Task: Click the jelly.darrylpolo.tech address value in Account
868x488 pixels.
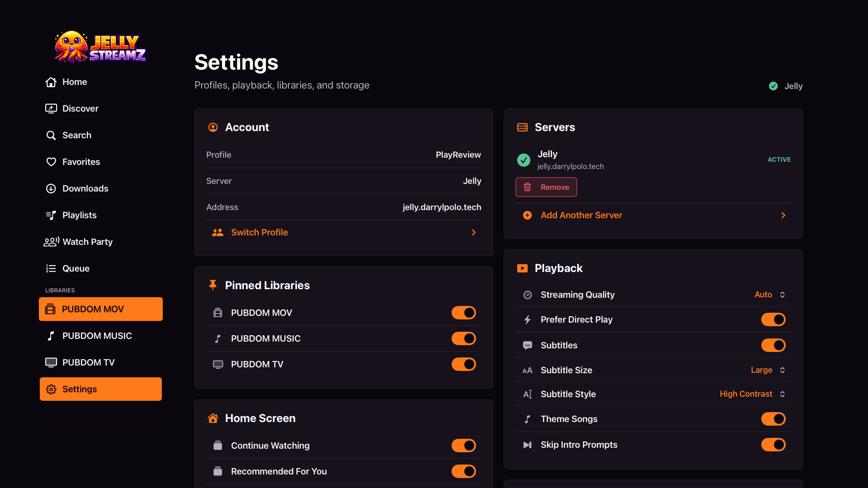Action: pos(442,207)
